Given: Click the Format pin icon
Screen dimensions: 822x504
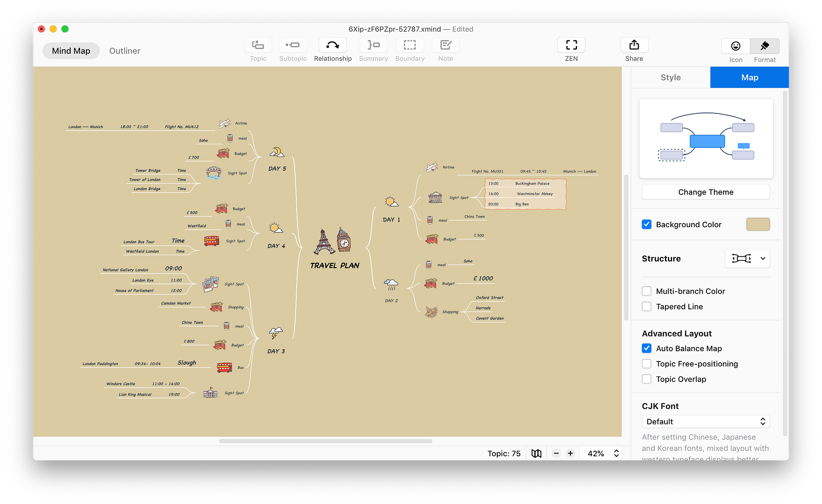Looking at the screenshot, I should tap(764, 46).
